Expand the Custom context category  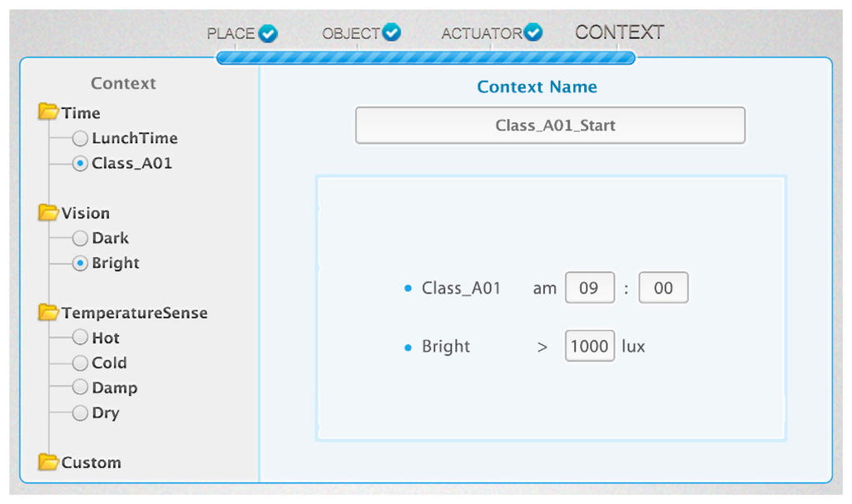[91, 462]
